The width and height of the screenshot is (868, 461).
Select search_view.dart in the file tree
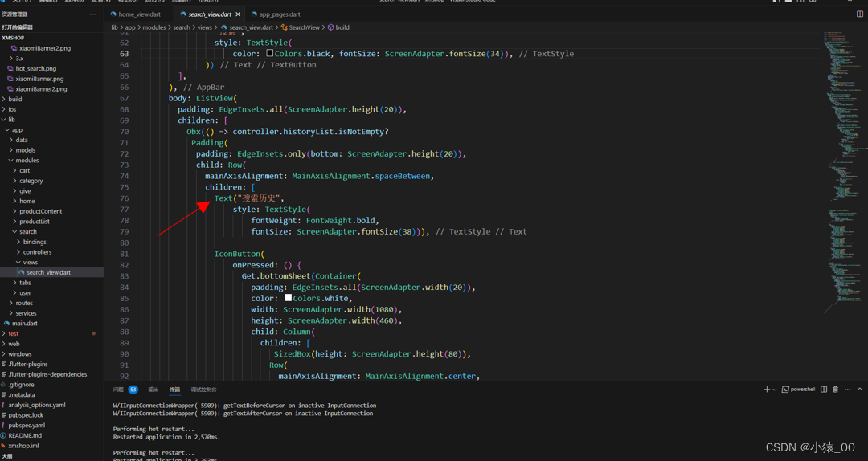point(51,272)
